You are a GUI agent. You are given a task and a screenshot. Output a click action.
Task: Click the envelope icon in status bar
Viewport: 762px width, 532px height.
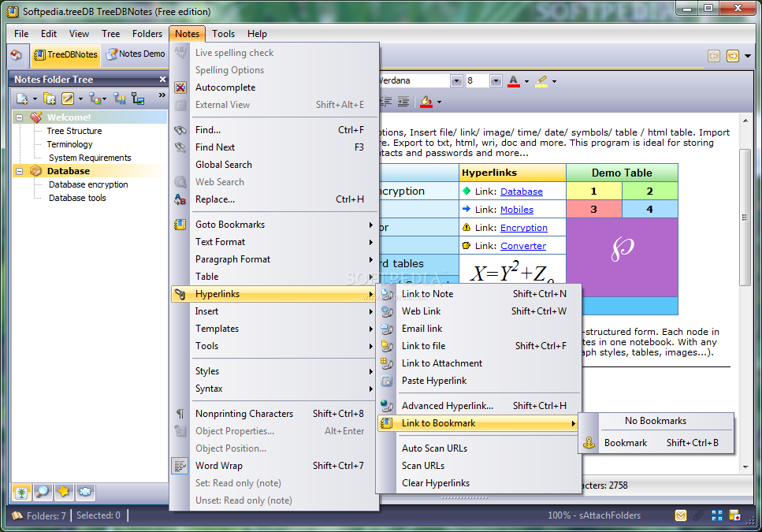click(x=681, y=515)
